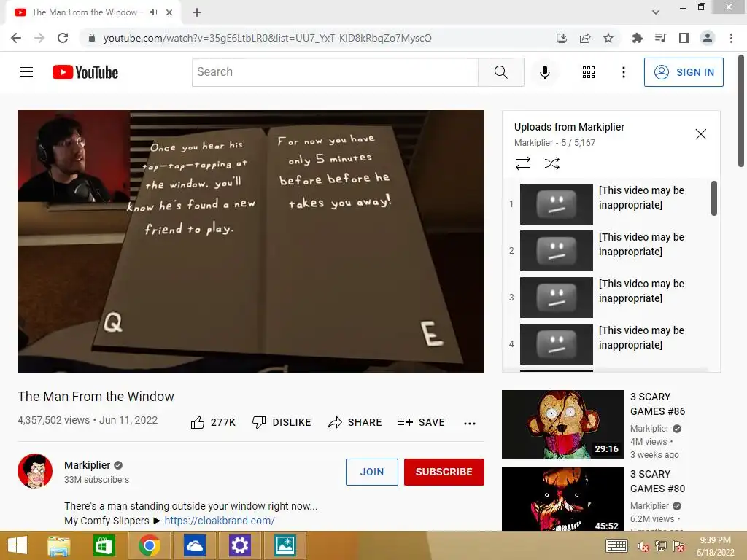Viewport: 747px width, 560px height.
Task: Mute tab via speaker icon
Action: coord(153,12)
